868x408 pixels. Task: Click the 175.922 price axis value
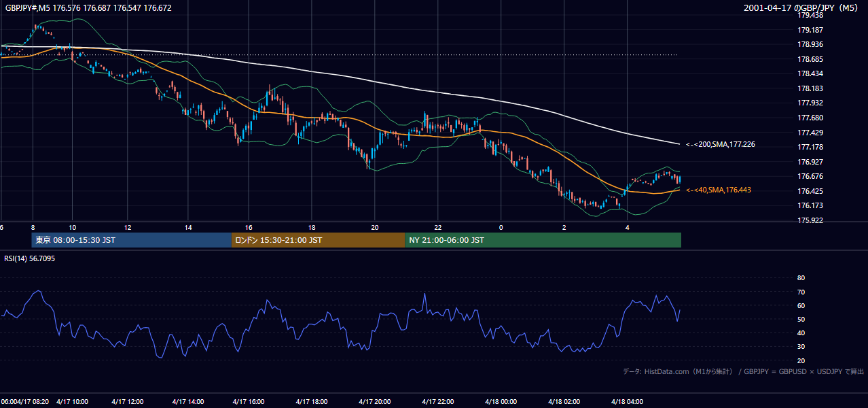810,220
